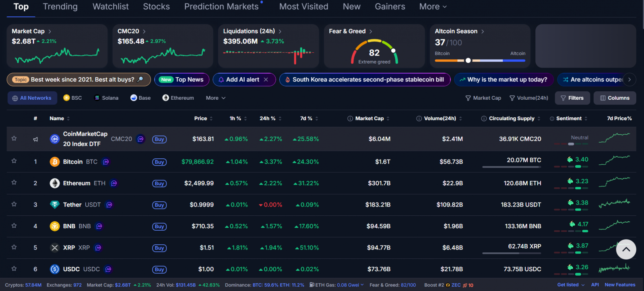Click the Filters button
The height and width of the screenshot is (291, 644).
572,98
